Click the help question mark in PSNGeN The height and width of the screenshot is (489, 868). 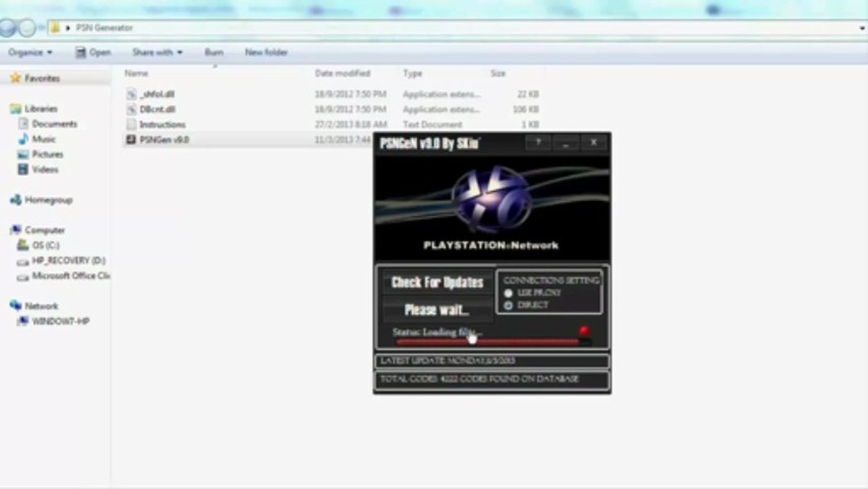point(538,142)
